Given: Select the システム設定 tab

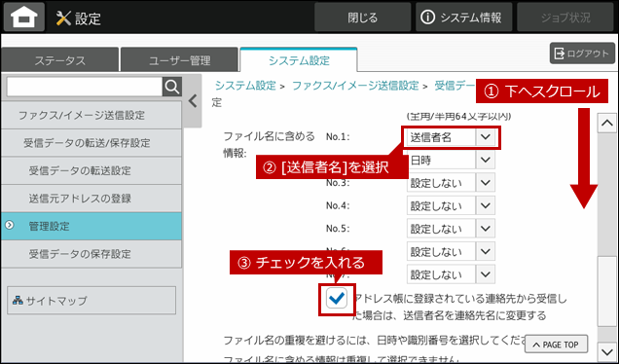Looking at the screenshot, I should tap(299, 60).
